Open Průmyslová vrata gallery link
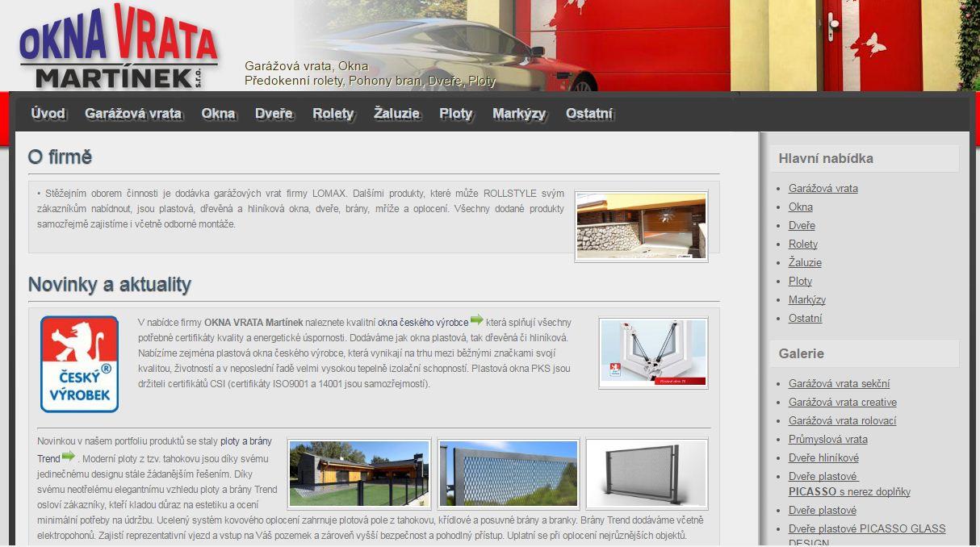The height and width of the screenshot is (547, 980). coord(828,440)
